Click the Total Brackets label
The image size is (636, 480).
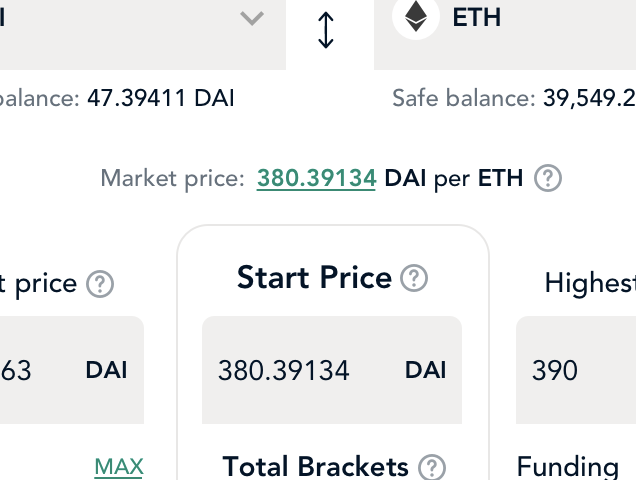[x=316, y=467]
